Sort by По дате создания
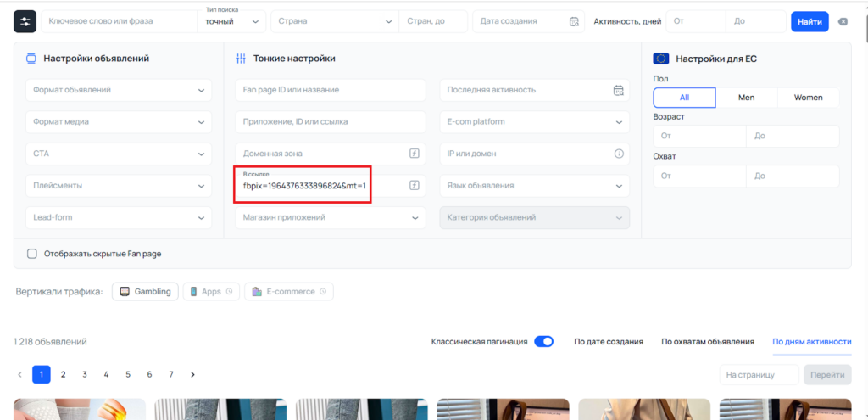Viewport: 868px width, 420px height. click(609, 342)
